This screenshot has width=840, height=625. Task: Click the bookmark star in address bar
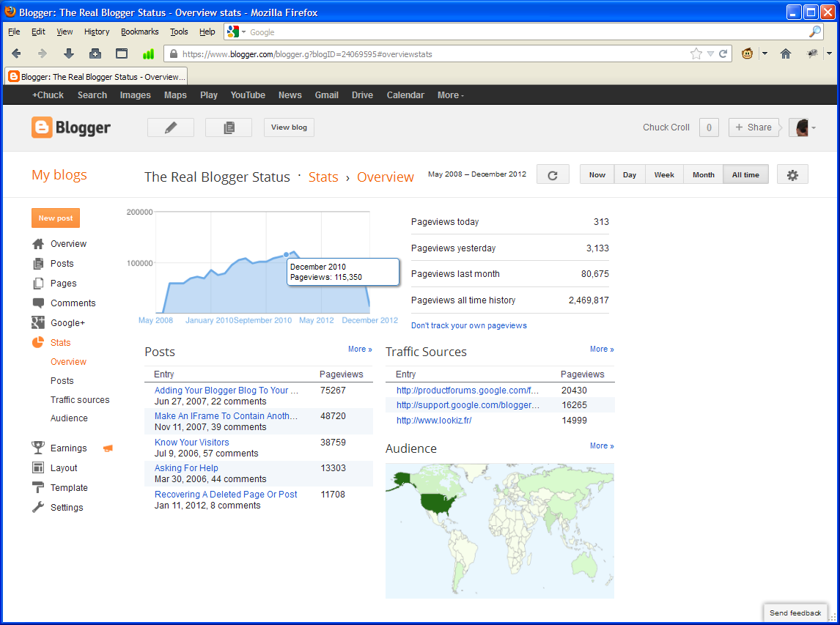[696, 53]
